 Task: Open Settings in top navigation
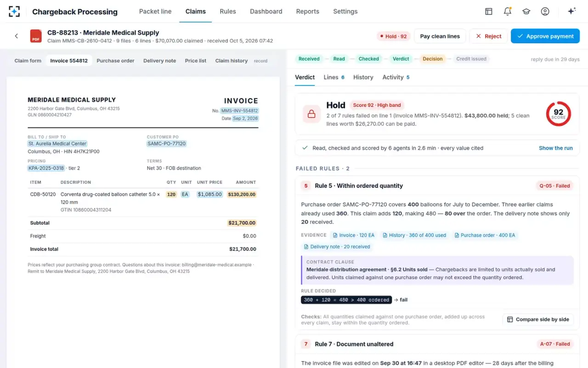tap(345, 11)
